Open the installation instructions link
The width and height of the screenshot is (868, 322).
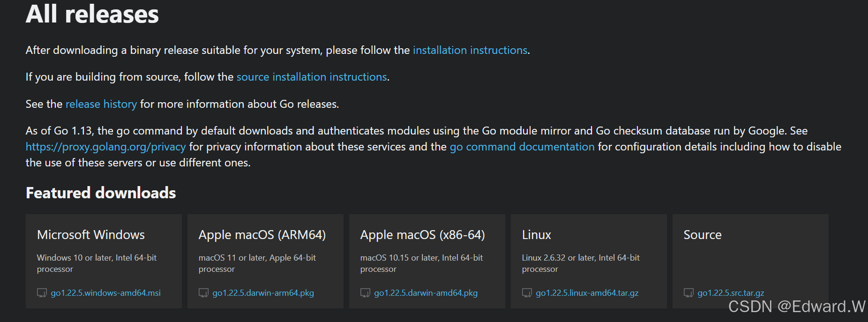(470, 50)
